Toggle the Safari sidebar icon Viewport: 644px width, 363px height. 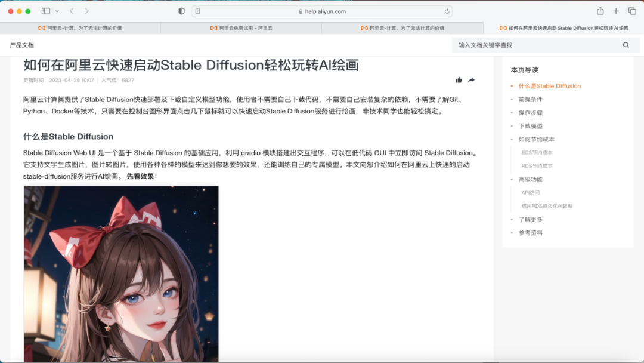point(45,11)
